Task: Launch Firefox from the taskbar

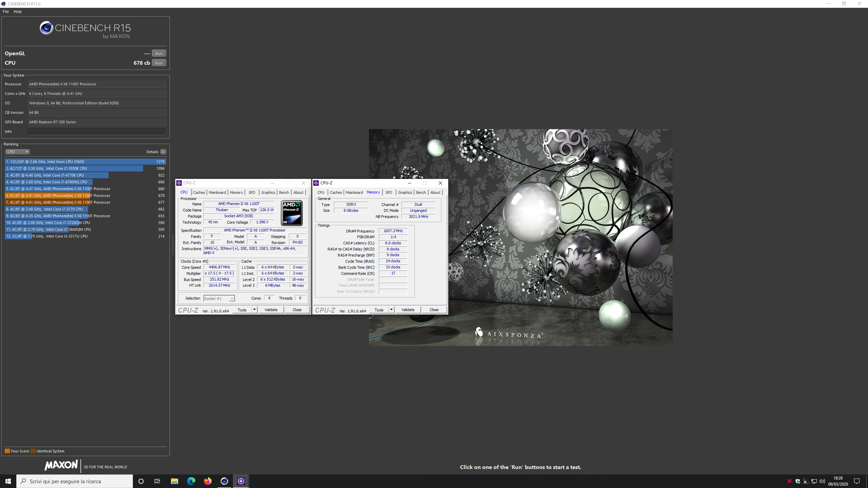Action: pyautogui.click(x=208, y=481)
